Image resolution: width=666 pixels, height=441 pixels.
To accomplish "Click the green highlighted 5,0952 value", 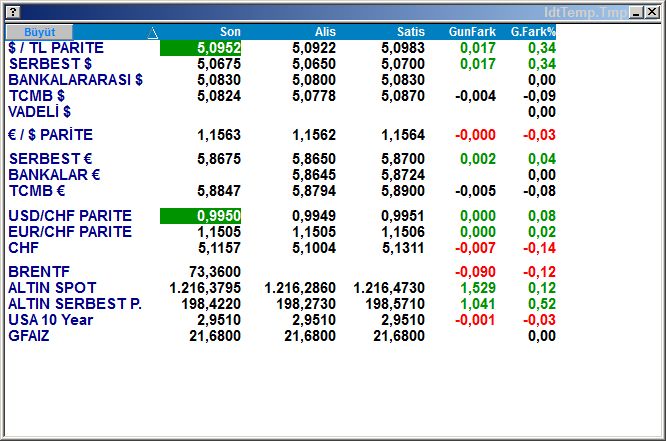I will [x=200, y=48].
